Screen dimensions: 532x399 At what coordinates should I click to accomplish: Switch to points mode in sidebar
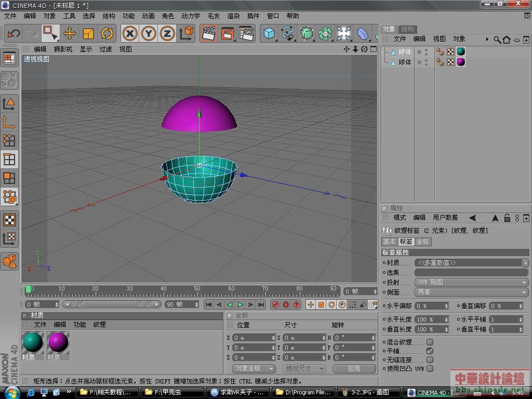(9, 140)
